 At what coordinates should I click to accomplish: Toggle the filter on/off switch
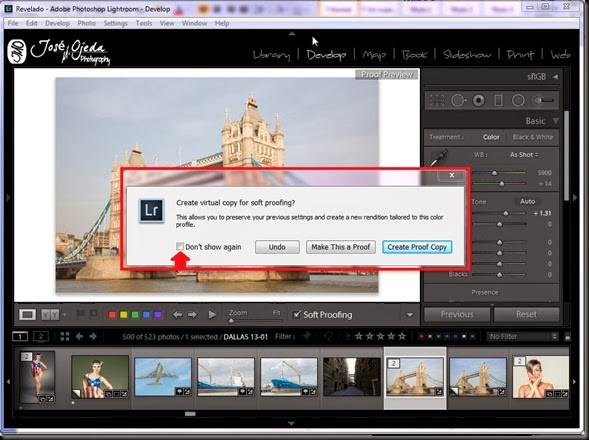(x=568, y=337)
